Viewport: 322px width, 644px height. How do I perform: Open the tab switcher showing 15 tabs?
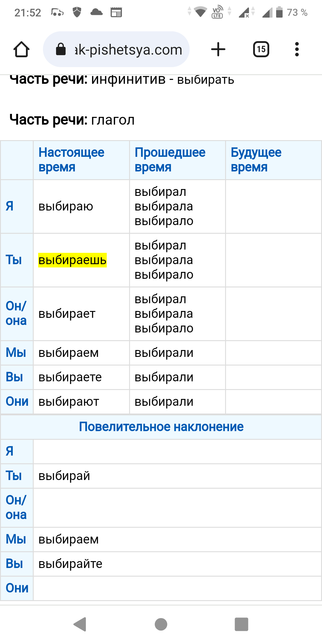(261, 49)
